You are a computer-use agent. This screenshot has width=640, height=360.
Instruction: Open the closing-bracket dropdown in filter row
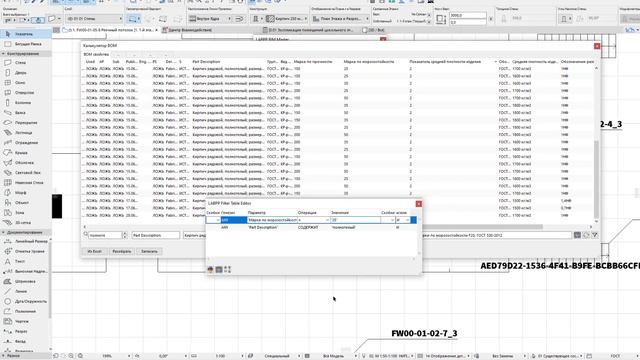click(x=392, y=220)
